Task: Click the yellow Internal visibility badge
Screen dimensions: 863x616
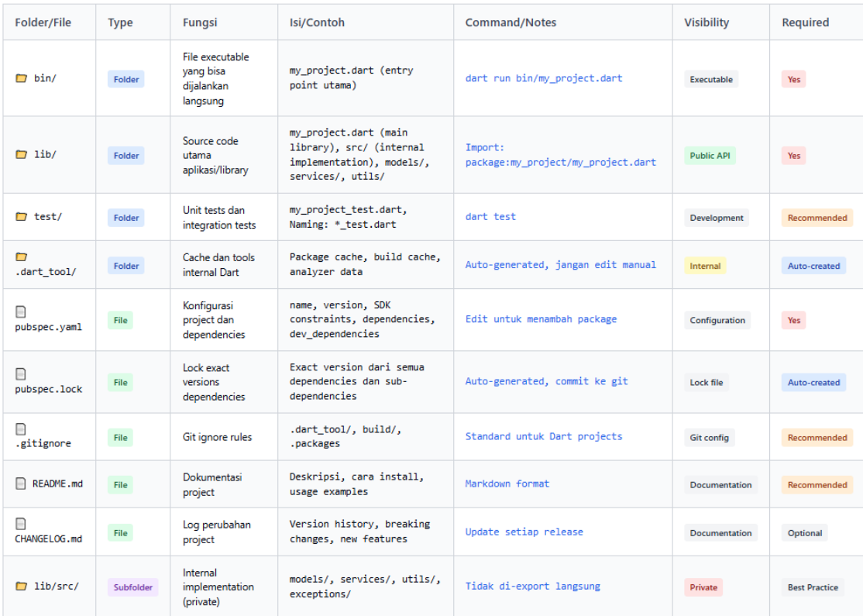Action: [x=705, y=266]
